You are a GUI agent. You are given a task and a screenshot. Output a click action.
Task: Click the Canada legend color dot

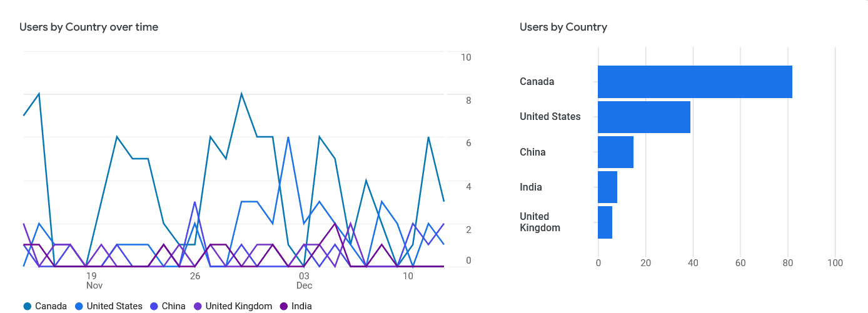click(28, 306)
